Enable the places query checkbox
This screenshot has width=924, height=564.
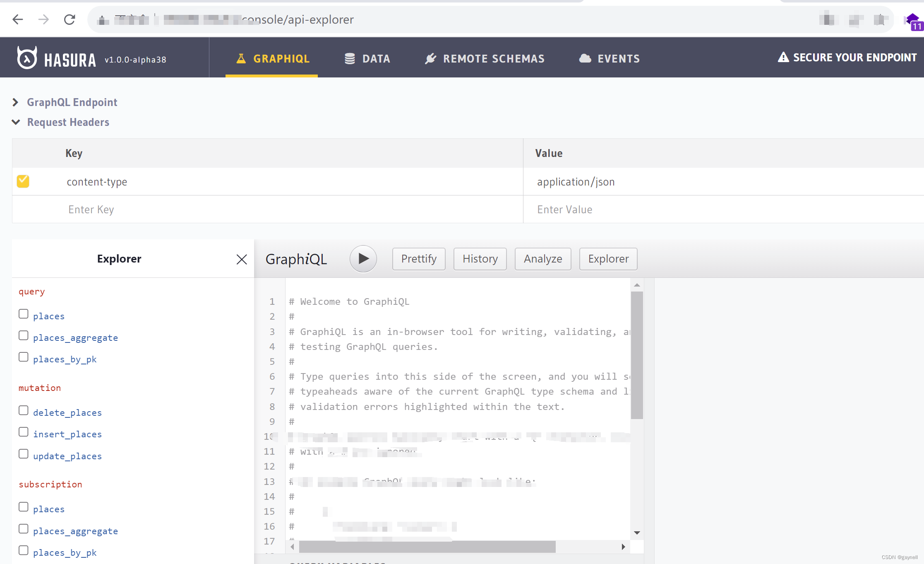click(23, 315)
